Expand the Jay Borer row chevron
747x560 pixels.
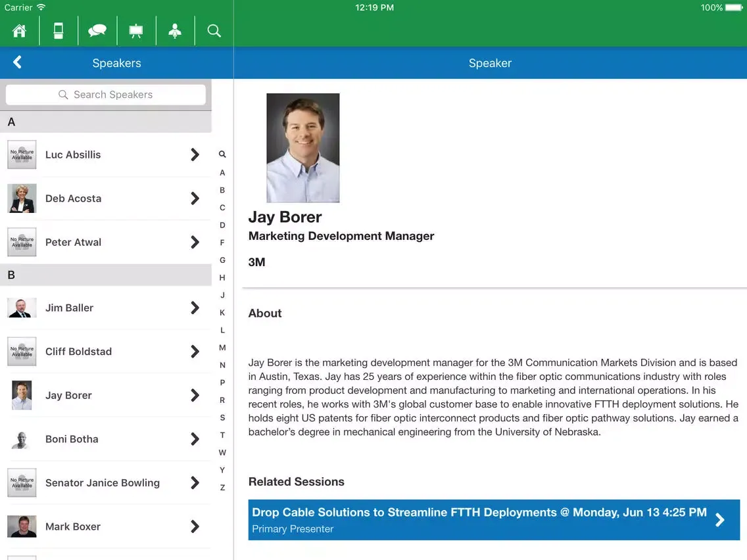coord(195,395)
